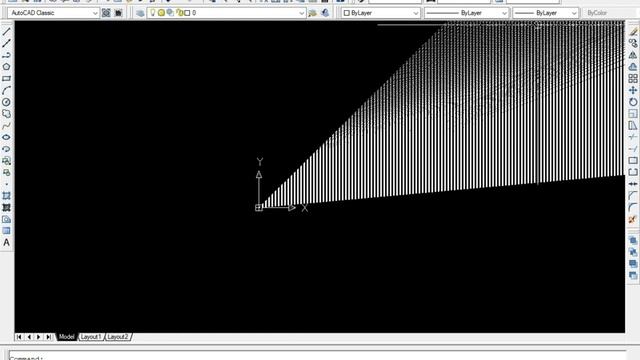Toggle layer 0 on/off lightbulb
Screen dimensions: 640x360
click(153, 13)
